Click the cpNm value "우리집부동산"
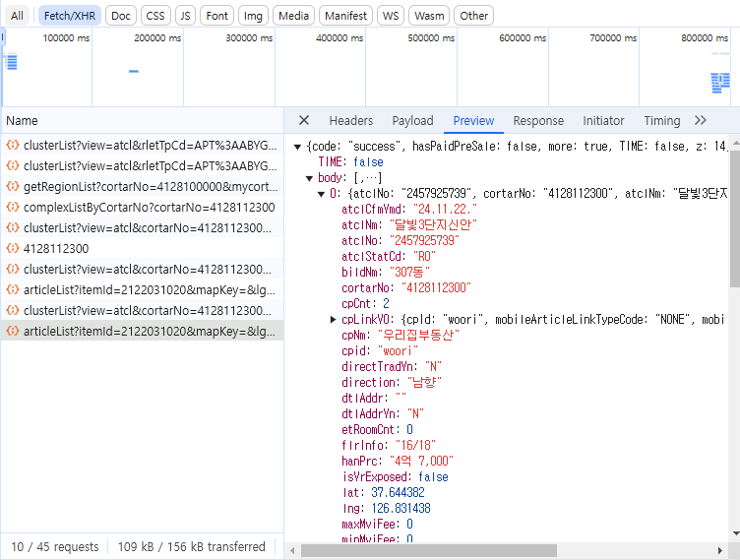This screenshot has width=740, height=560. tap(418, 336)
